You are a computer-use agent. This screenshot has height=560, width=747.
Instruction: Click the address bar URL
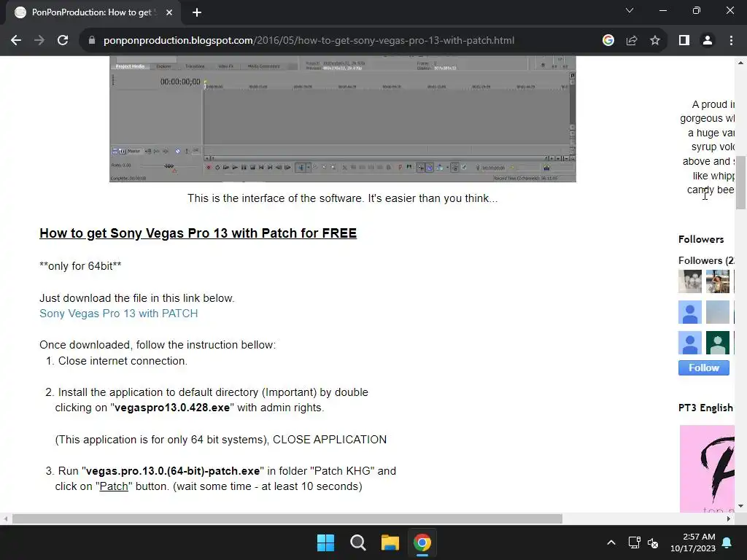(x=309, y=41)
